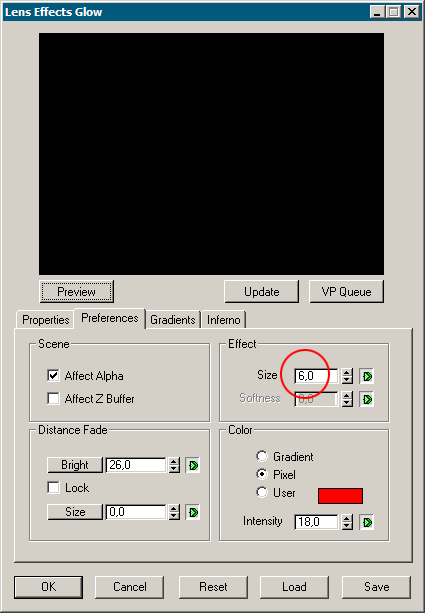Image resolution: width=425 pixels, height=613 pixels.
Task: Toggle the Size button in Distance Fade
Action: pos(75,512)
